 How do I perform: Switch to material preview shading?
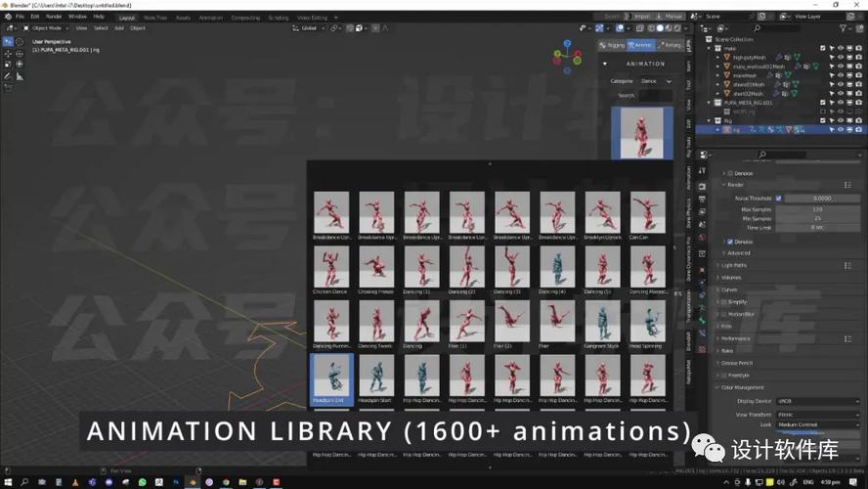[669, 28]
